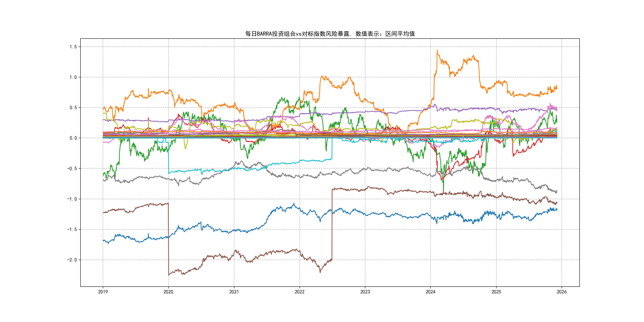Click the 2020 x-axis year label
This screenshot has width=644, height=322.
pyautogui.click(x=168, y=292)
